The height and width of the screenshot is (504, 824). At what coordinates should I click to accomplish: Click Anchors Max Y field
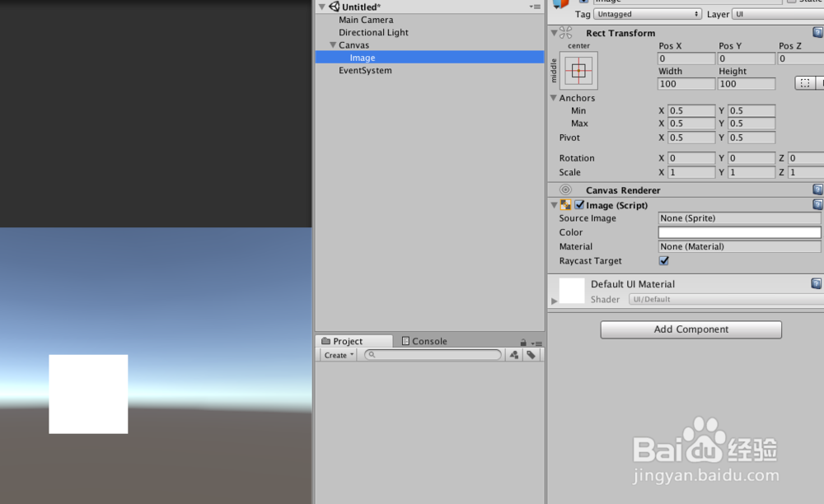751,124
